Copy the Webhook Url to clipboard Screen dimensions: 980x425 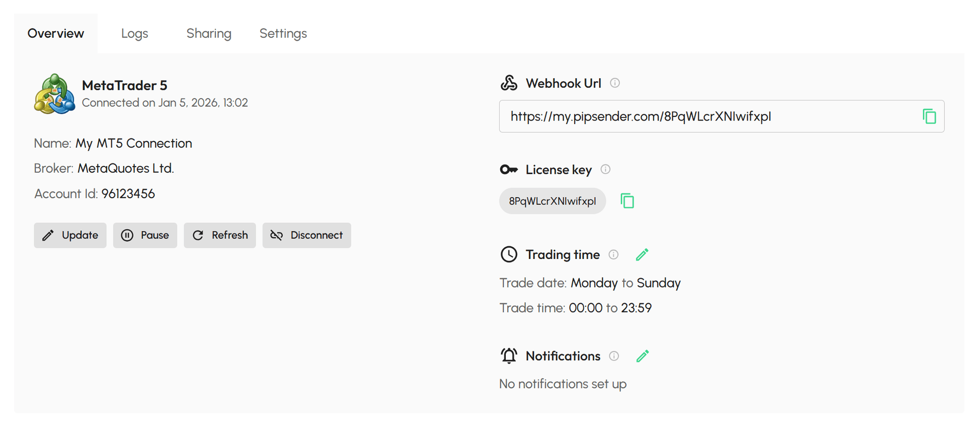tap(929, 116)
